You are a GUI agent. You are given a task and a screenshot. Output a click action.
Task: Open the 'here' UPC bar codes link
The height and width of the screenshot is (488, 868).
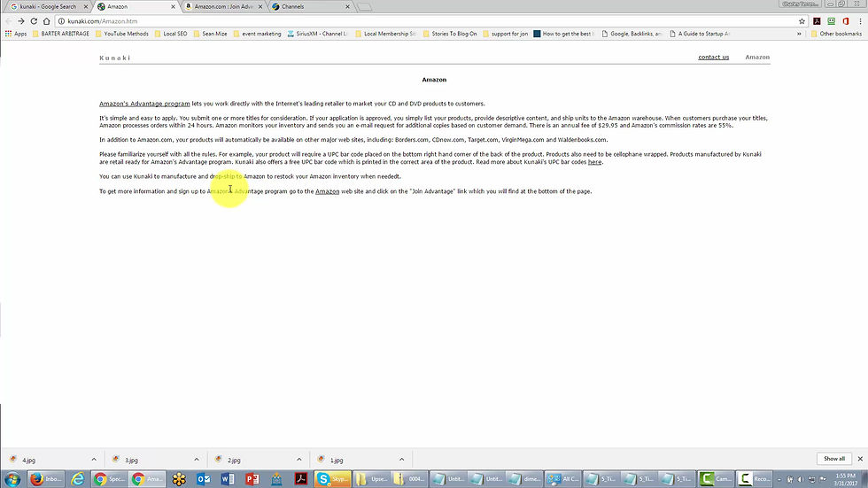pyautogui.click(x=594, y=162)
